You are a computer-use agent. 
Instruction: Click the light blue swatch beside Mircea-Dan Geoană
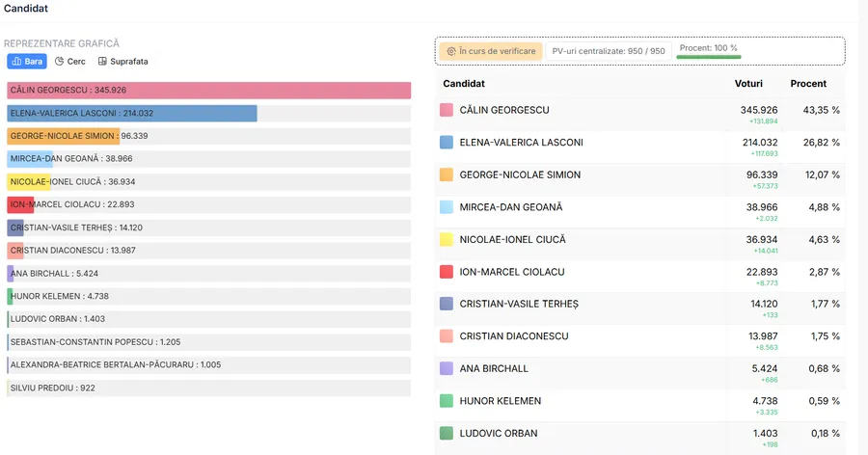tap(447, 207)
